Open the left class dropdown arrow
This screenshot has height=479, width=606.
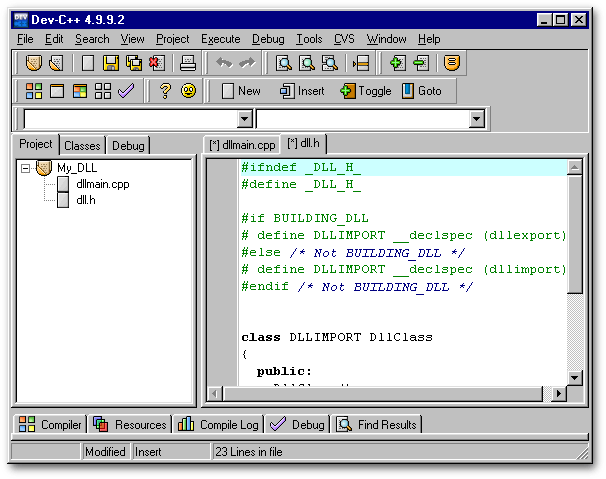(x=245, y=119)
